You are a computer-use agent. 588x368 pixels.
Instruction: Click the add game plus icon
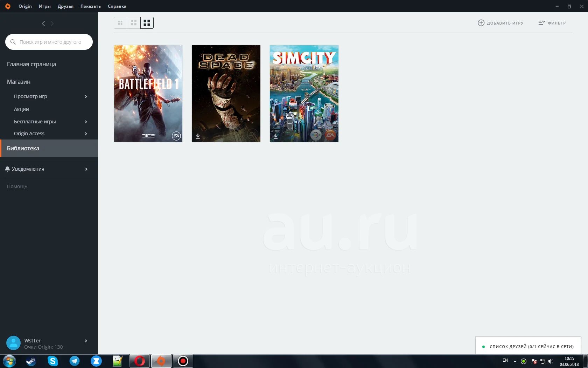[x=481, y=23]
